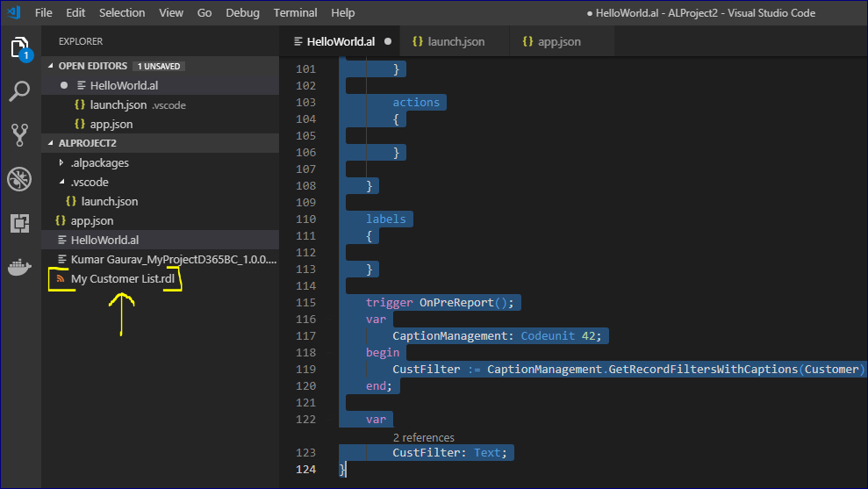Open My Customer List.rdl file
868x489 pixels.
tap(161, 278)
